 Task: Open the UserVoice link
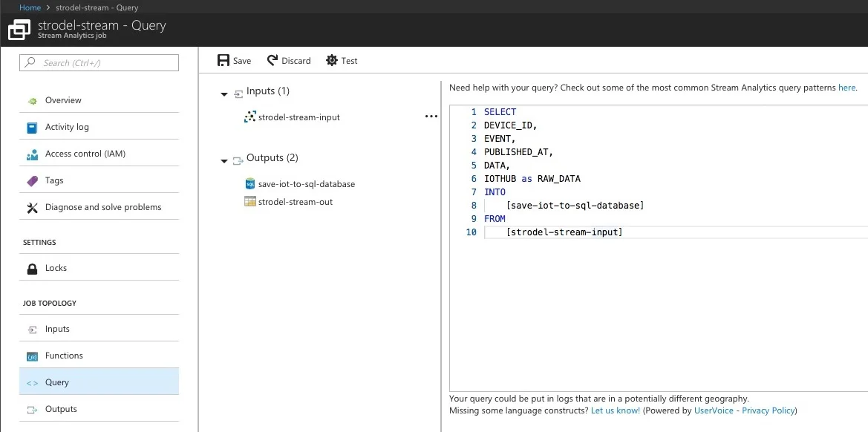point(714,410)
